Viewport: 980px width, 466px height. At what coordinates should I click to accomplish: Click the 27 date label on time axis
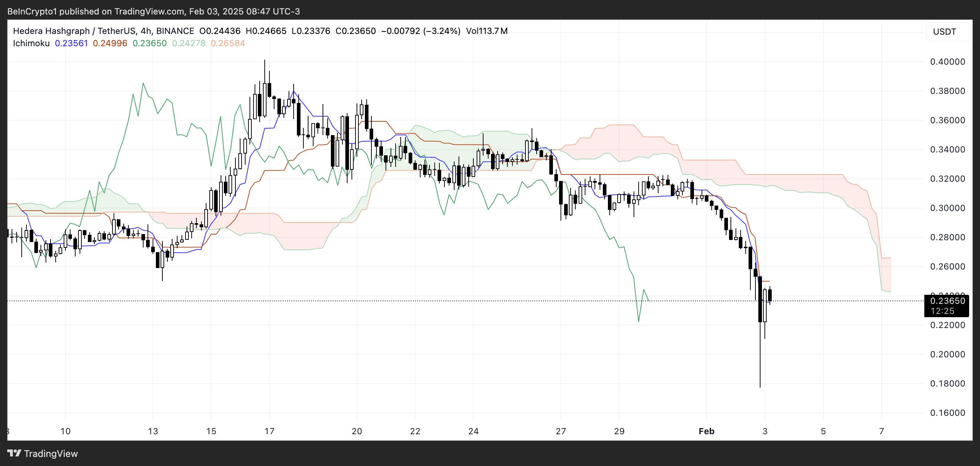point(561,431)
